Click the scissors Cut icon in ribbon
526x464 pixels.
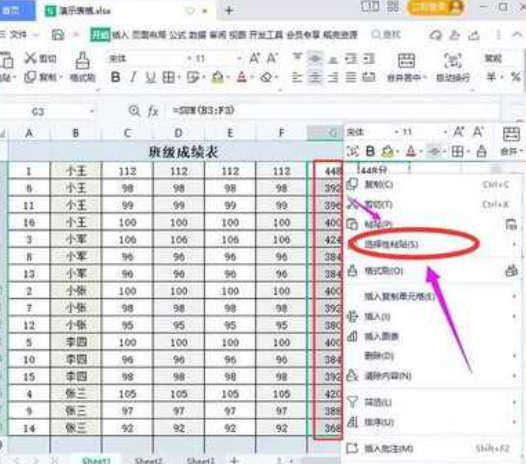click(x=30, y=58)
